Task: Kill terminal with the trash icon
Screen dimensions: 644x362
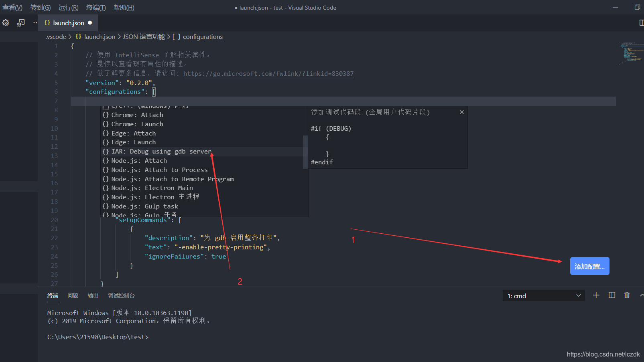Action: click(627, 295)
